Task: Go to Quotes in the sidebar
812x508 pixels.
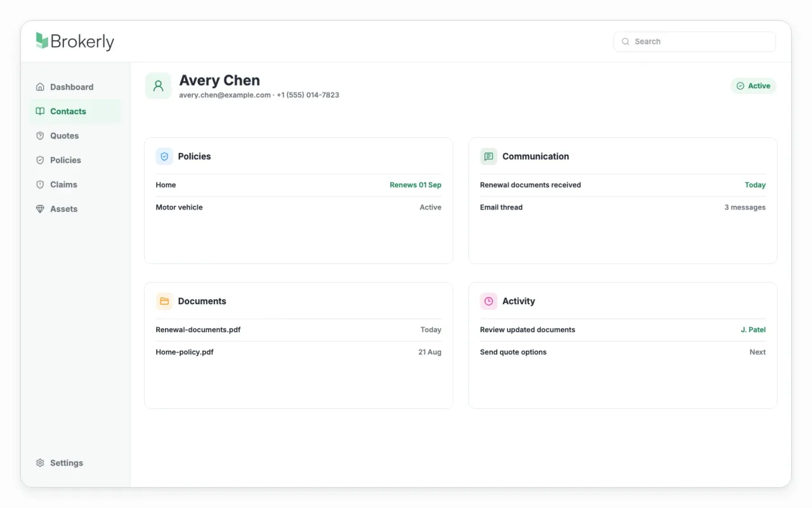Action: click(75, 136)
